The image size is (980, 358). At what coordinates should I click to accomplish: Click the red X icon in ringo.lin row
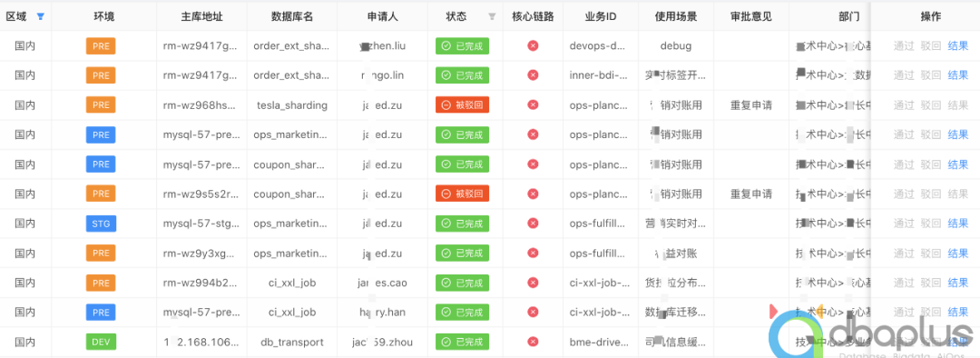[x=533, y=75]
